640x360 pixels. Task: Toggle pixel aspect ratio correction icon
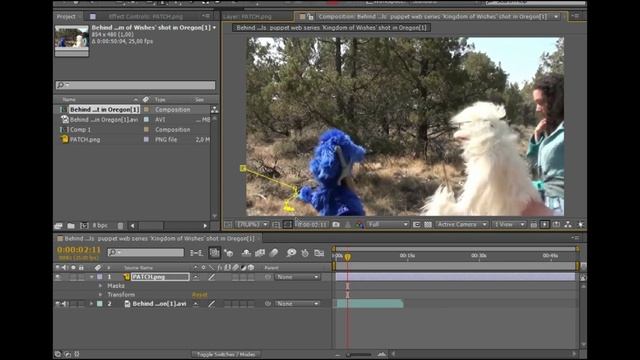pos(533,224)
